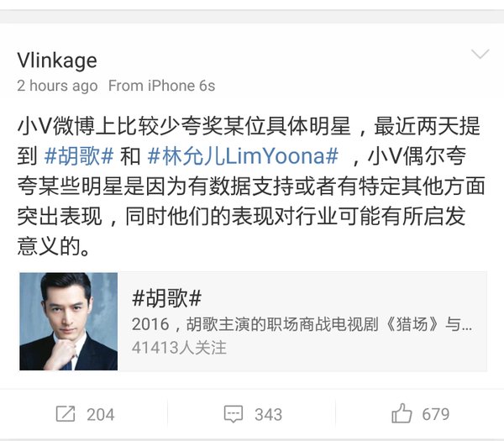Click the 679 likes count
Viewport: 504px width, 441px height.
point(435,414)
